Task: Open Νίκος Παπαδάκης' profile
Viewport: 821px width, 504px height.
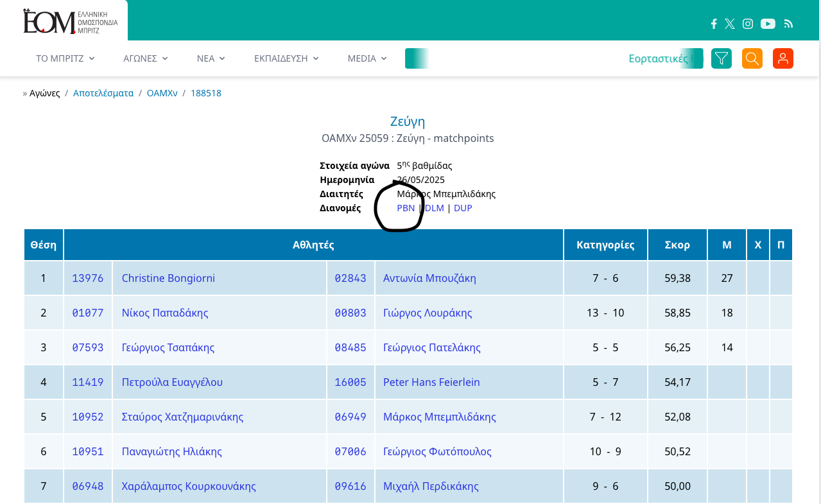Action: click(165, 313)
